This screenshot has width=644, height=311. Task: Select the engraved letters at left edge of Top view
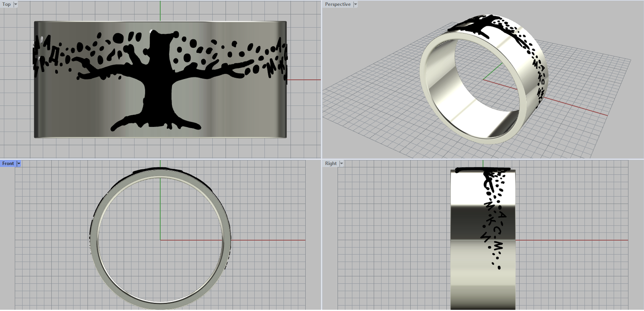(44, 54)
